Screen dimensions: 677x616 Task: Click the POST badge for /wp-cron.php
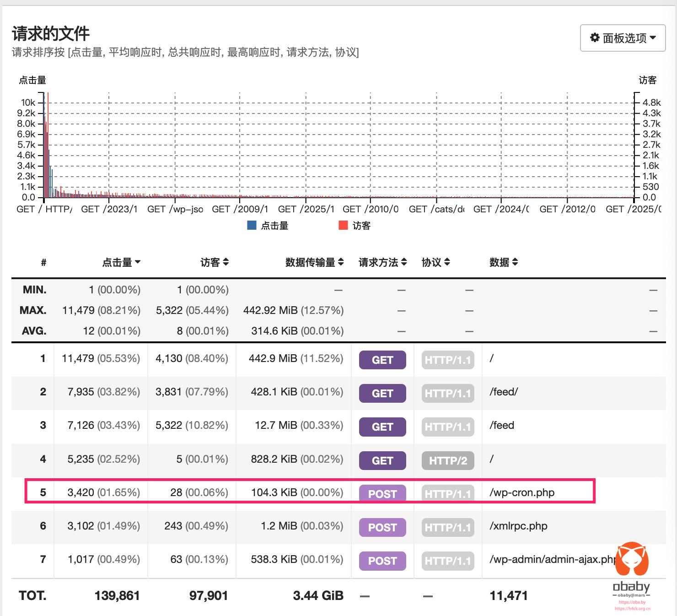(x=382, y=493)
